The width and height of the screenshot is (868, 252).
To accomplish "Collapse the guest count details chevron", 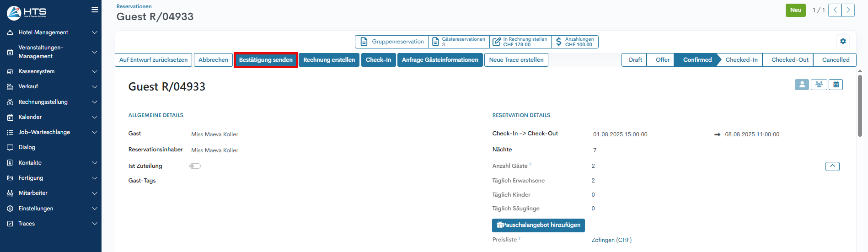I will tap(832, 166).
